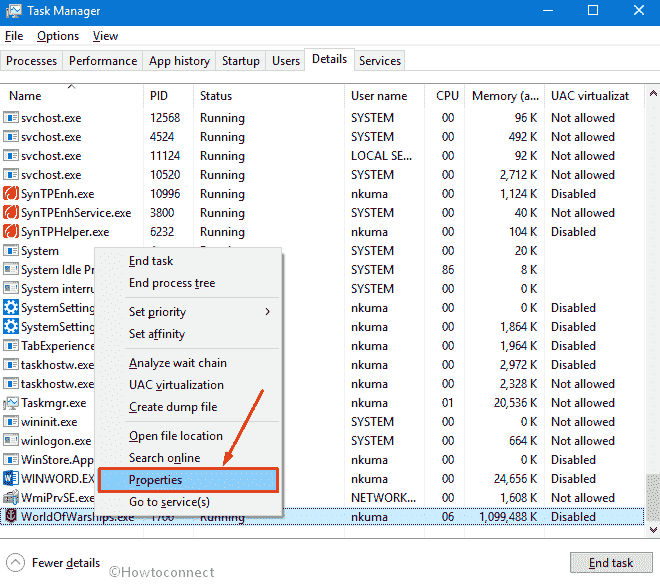Image resolution: width=660 pixels, height=587 pixels.
Task: Switch to the Services tab
Action: click(x=380, y=61)
